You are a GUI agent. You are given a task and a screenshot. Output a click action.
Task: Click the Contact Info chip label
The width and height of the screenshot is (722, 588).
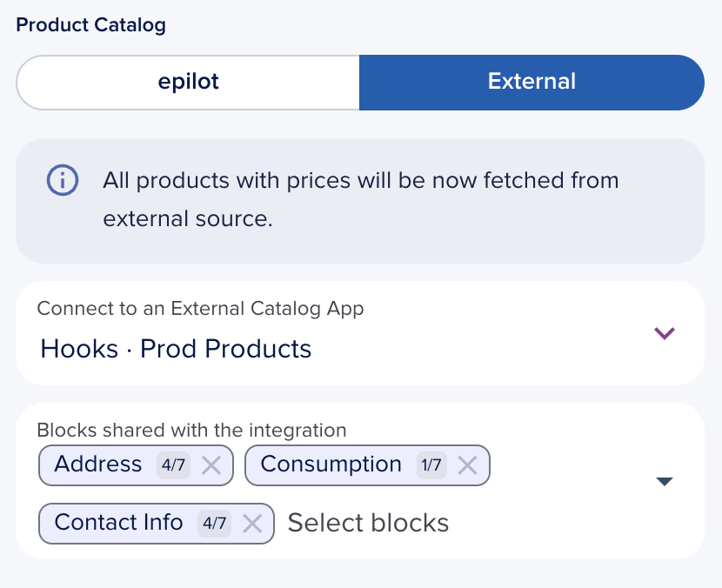[x=118, y=523]
